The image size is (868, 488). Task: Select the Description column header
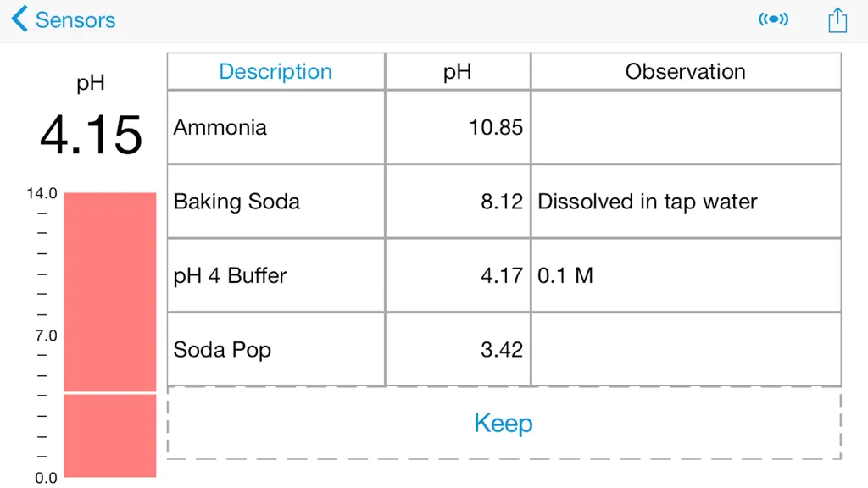(x=275, y=71)
